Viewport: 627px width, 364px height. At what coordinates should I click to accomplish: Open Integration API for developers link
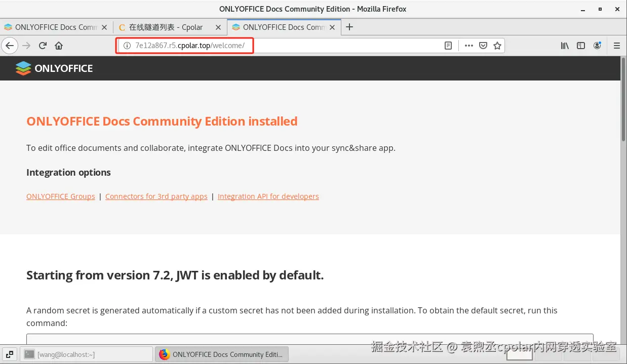tap(268, 196)
